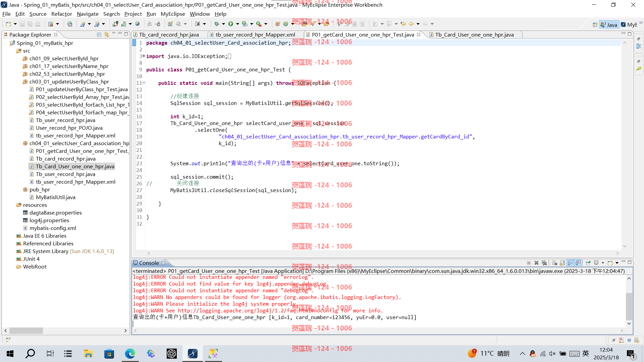The height and width of the screenshot is (362, 644).
Task: Click the Debug bug icon
Action: click(217, 24)
